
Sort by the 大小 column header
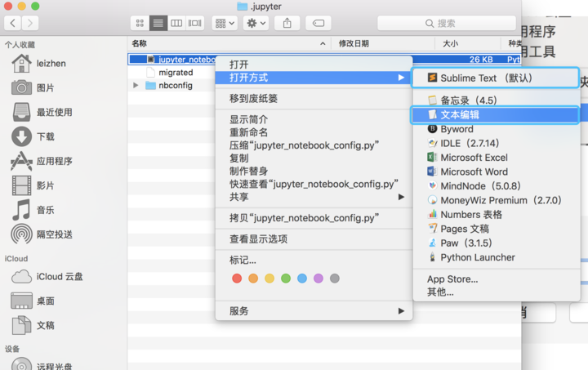[467, 43]
